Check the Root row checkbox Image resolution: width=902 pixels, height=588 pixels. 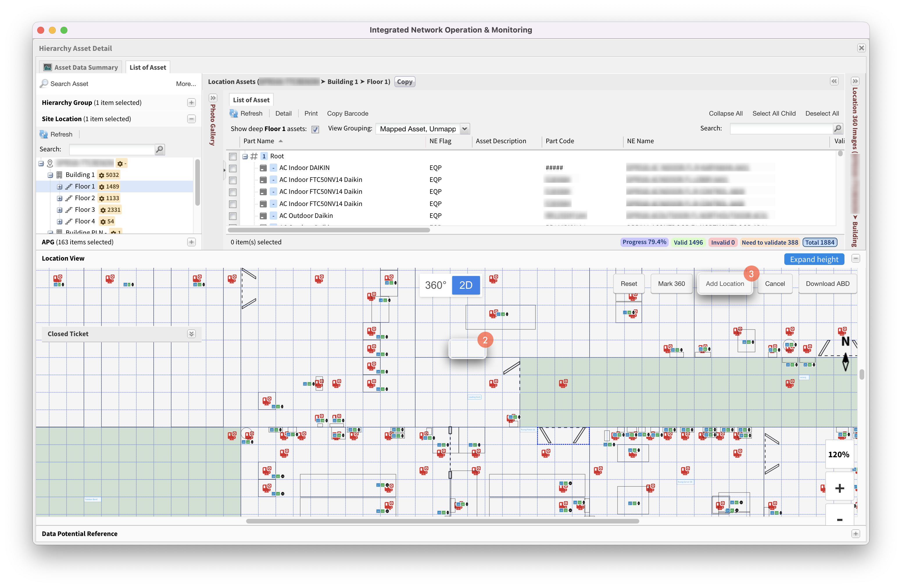(x=233, y=156)
